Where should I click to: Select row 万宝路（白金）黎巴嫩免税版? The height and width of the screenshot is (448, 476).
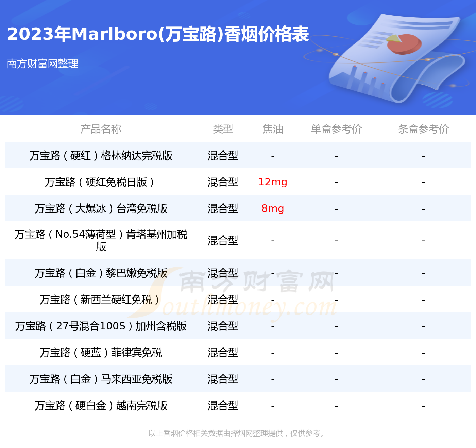[238, 273]
